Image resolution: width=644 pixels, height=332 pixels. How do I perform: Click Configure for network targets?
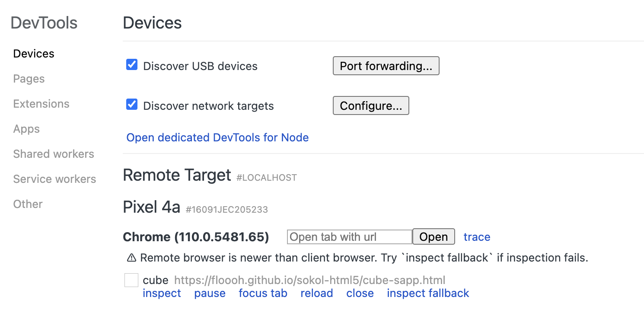pyautogui.click(x=370, y=105)
